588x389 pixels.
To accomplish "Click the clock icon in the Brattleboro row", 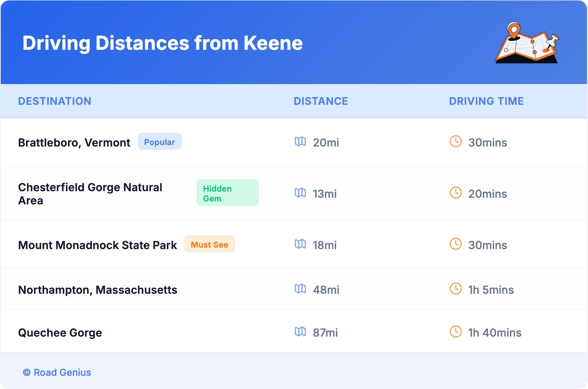I will (456, 141).
